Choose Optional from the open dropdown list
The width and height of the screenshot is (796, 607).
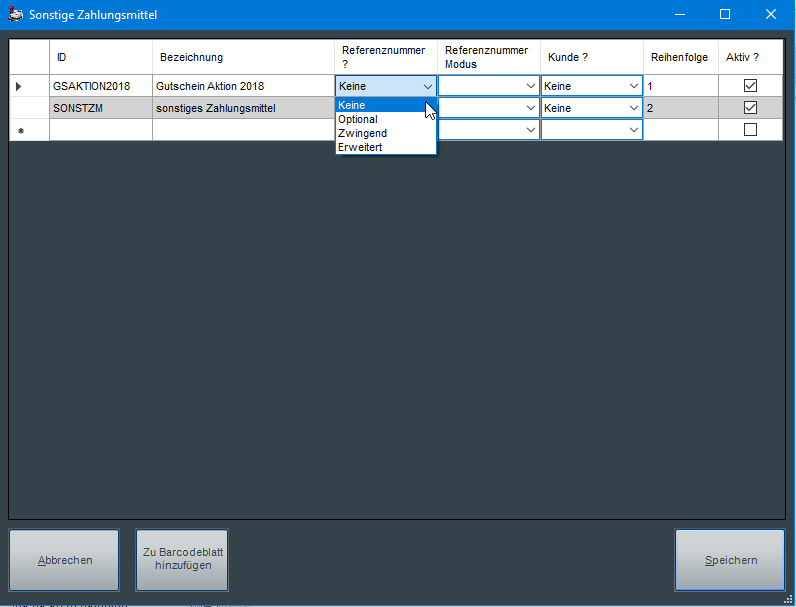point(358,119)
